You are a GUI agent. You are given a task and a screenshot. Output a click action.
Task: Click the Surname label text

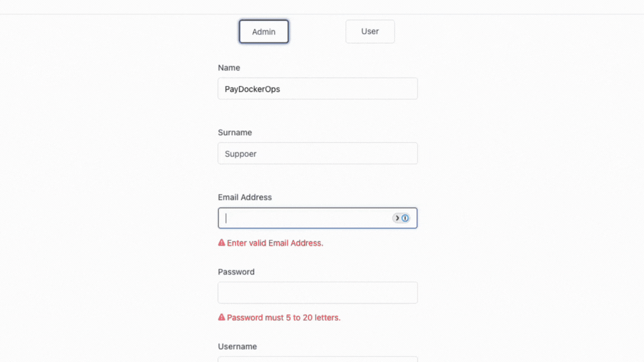[x=235, y=132]
